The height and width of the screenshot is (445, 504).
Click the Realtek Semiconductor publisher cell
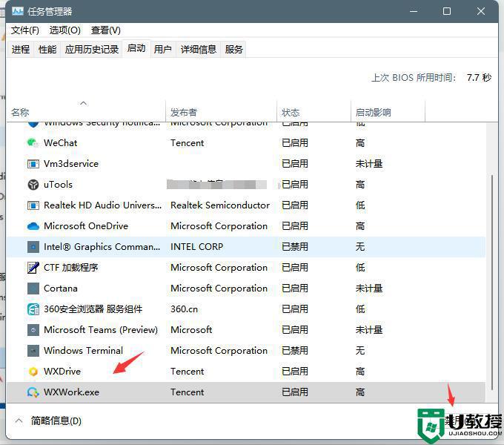[x=220, y=205]
